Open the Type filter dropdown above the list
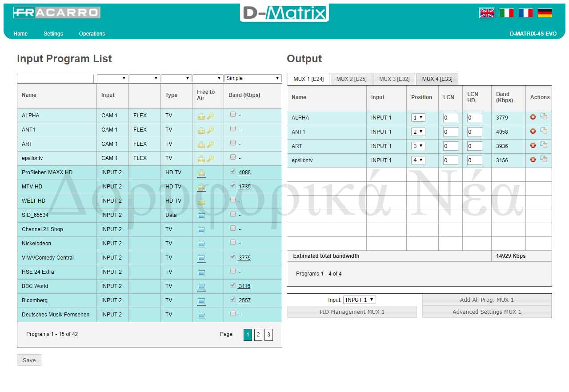Screen dimensions: 569x392 176,78
